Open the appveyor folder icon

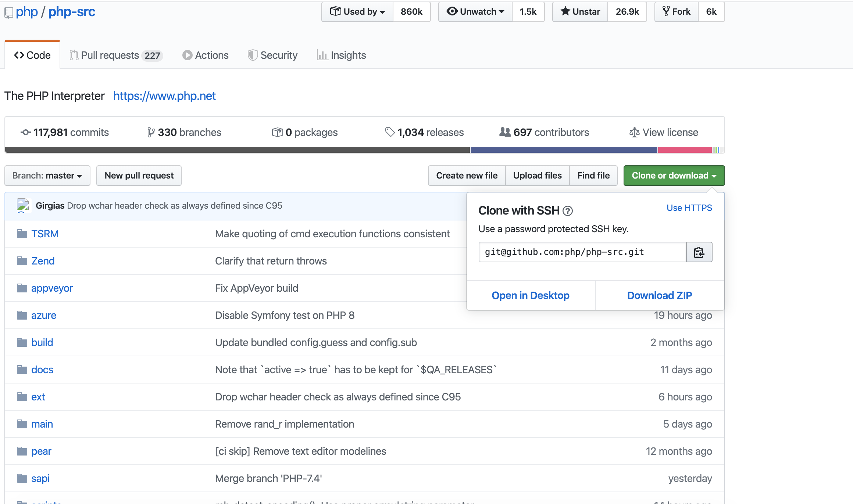(22, 288)
